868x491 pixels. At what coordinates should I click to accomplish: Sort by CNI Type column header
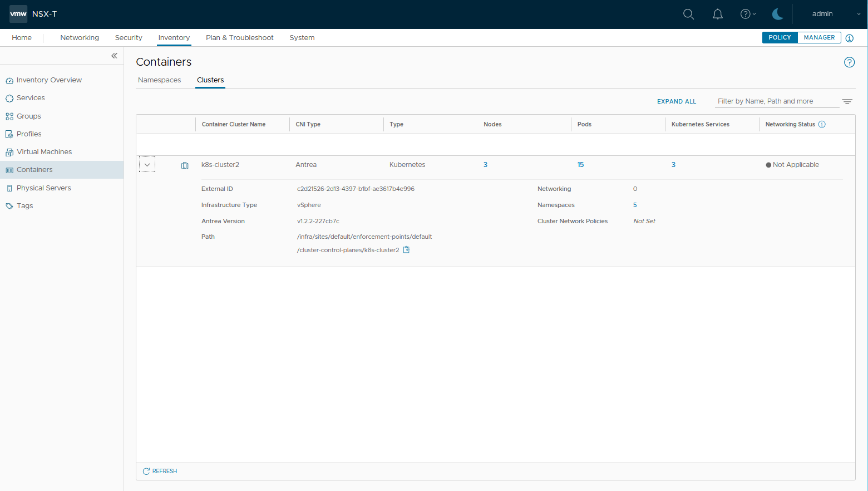[x=308, y=124]
